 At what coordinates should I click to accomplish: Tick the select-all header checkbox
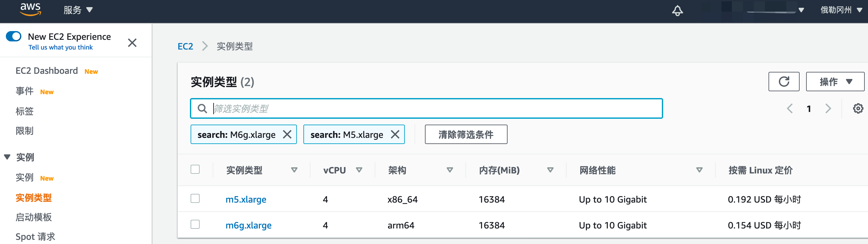point(195,169)
